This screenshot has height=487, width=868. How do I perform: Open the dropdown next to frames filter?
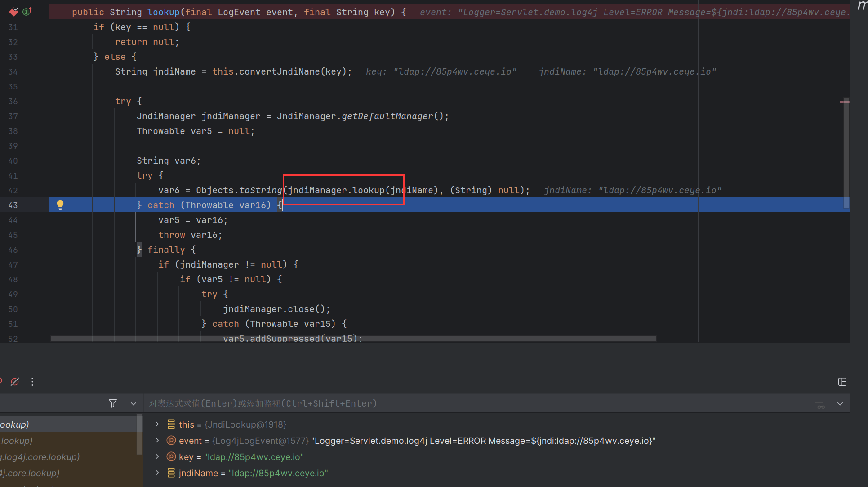pos(134,403)
